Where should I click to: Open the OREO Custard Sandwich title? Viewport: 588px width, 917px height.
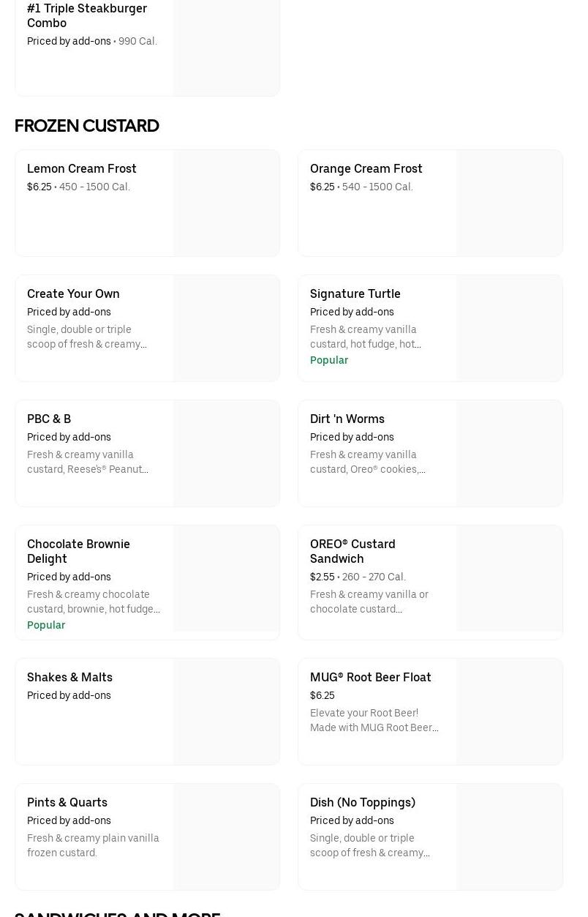(353, 551)
